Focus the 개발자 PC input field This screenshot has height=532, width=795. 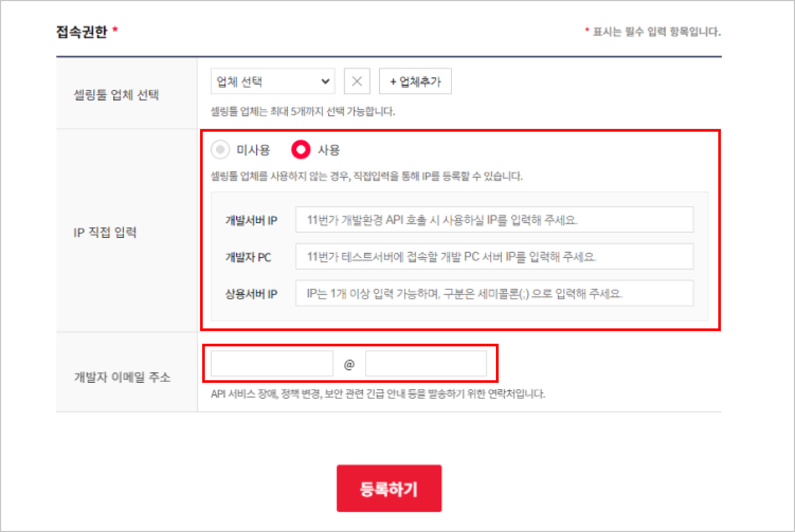point(494,257)
